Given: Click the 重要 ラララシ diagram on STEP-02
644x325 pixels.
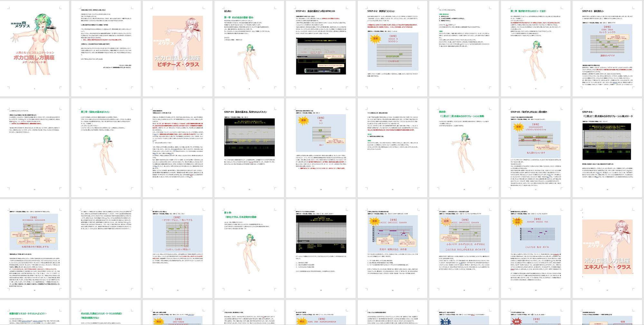Looking at the screenshot, I should (393, 52).
